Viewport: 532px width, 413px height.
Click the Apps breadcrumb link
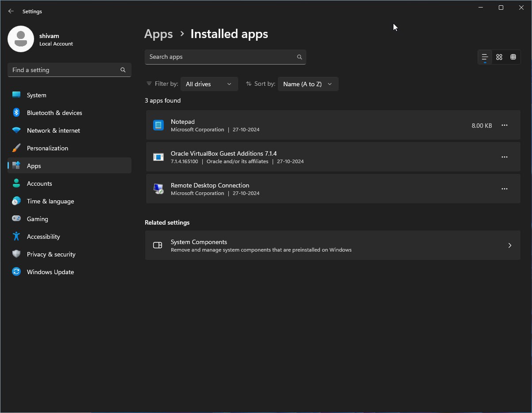(158, 34)
